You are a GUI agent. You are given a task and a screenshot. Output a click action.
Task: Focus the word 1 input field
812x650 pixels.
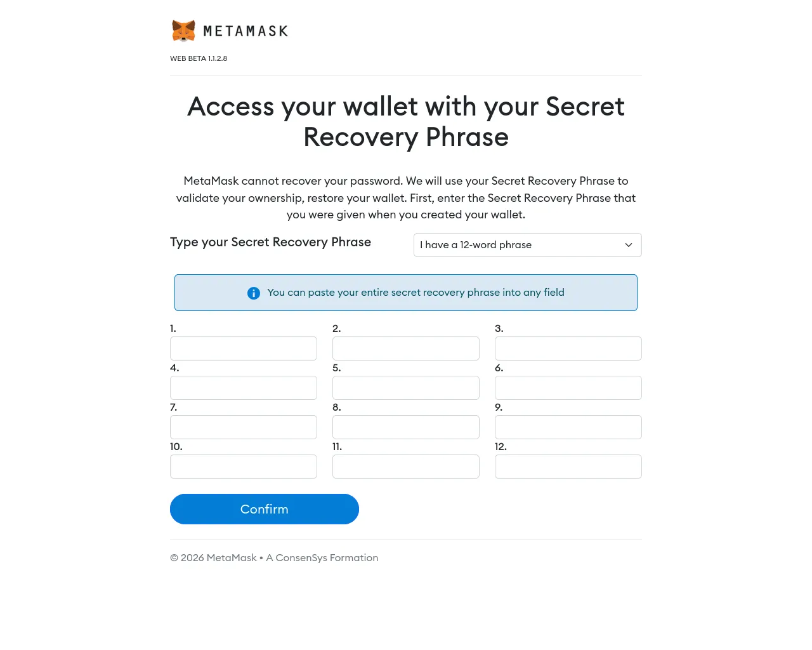244,348
